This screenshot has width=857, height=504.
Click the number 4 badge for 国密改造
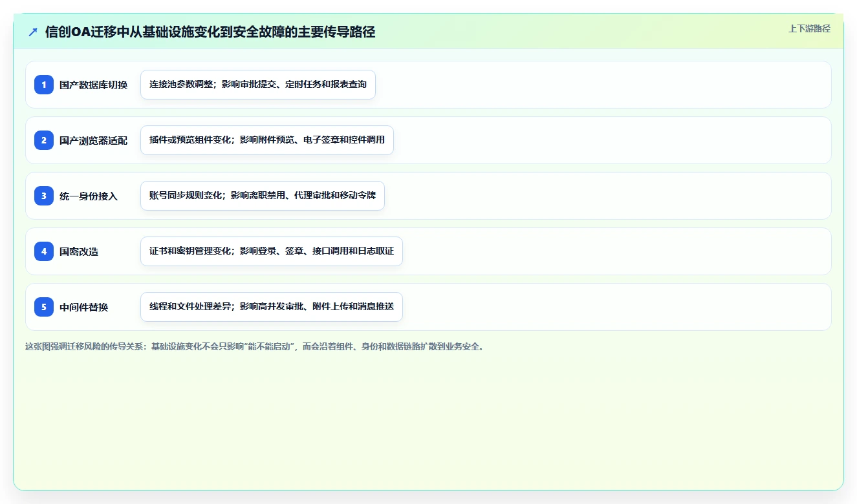(x=44, y=251)
